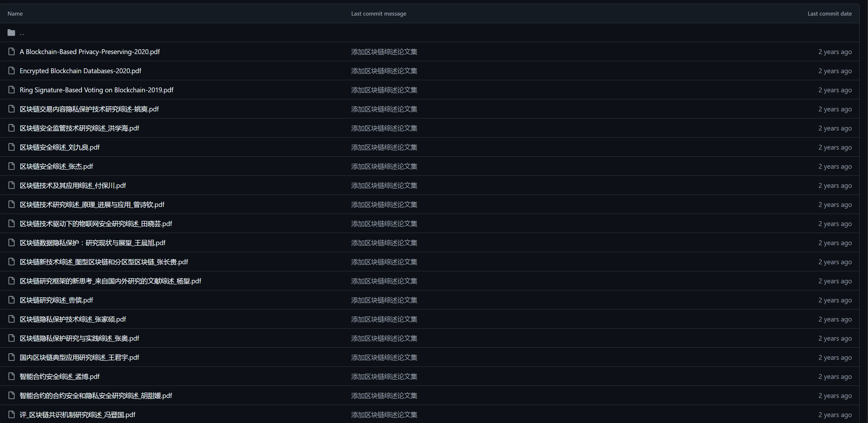Go up via the '..' parent directory link
The width and height of the screenshot is (868, 423).
(x=22, y=33)
